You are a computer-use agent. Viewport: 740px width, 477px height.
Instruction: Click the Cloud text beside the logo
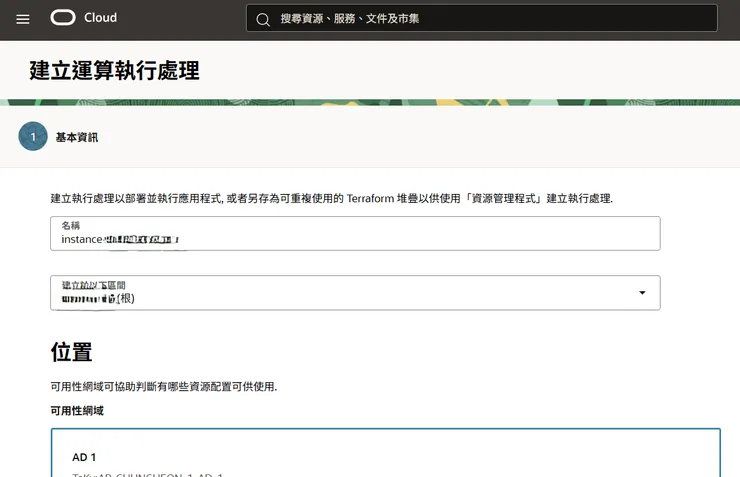[101, 17]
